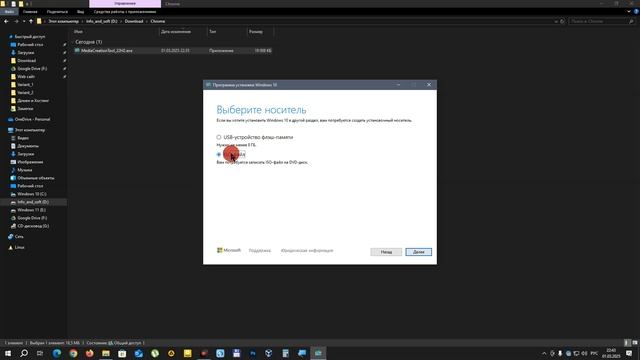Open the Windows Start menu
This screenshot has width=640, height=360.
[8, 353]
